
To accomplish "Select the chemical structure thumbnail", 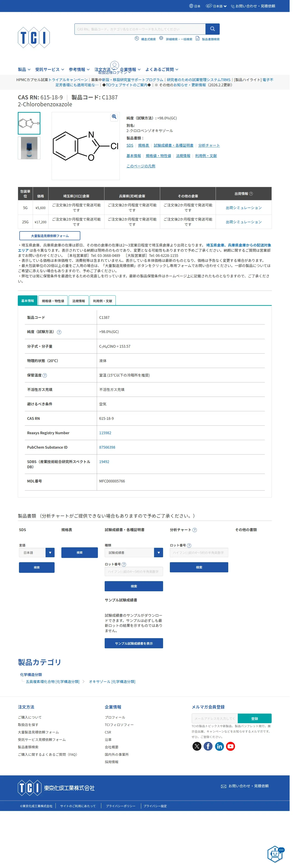I will pos(29,123).
